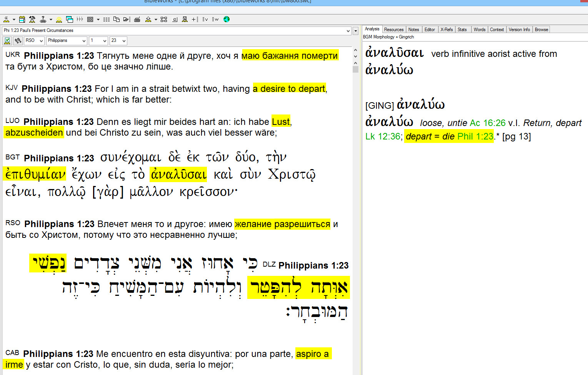
Task: Click the LUO version label
Action: click(x=12, y=121)
